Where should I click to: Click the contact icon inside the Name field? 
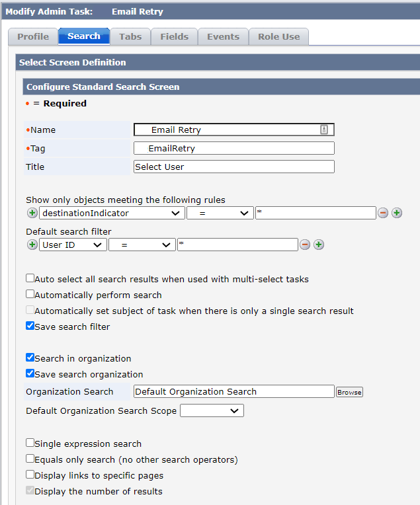(x=324, y=130)
